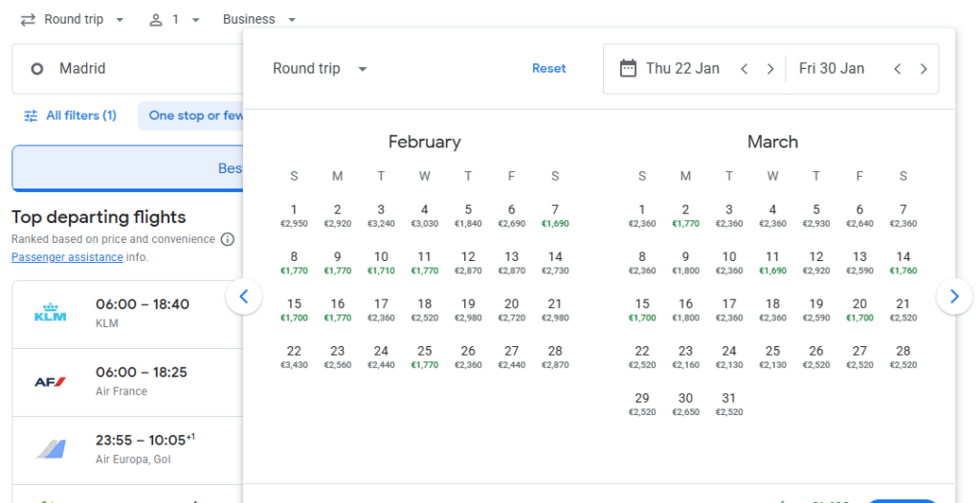
Task: Click the calendar icon beside Thu 22 Jan
Action: [x=628, y=69]
